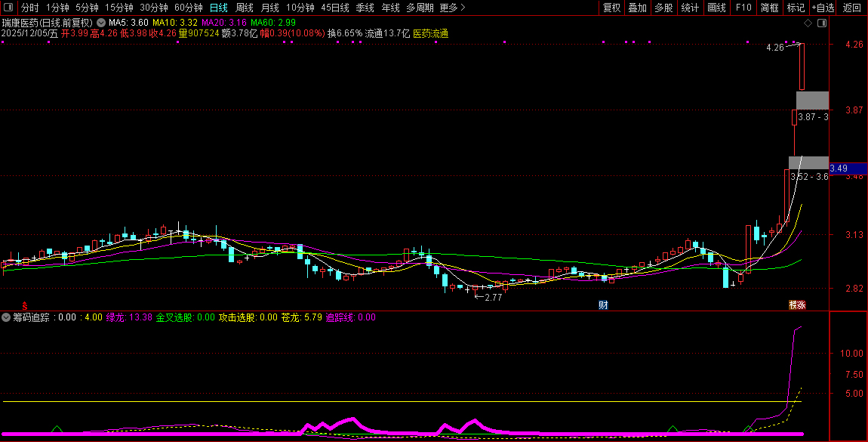Select the 周线 weekly chart tab
The image size is (868, 442).
pos(244,8)
